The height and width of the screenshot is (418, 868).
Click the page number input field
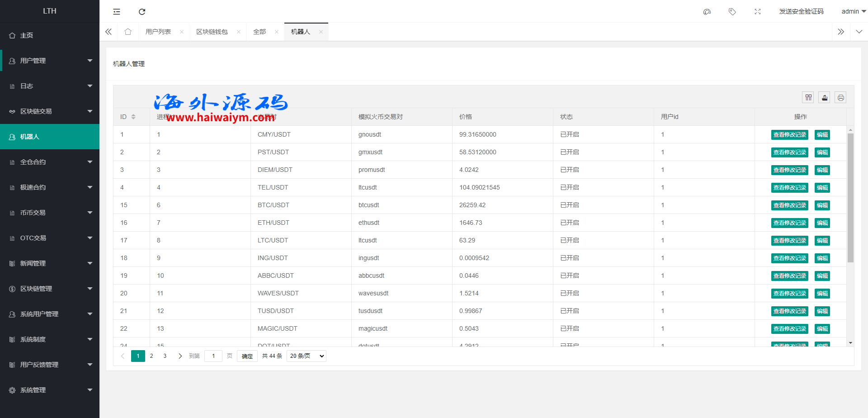click(213, 356)
